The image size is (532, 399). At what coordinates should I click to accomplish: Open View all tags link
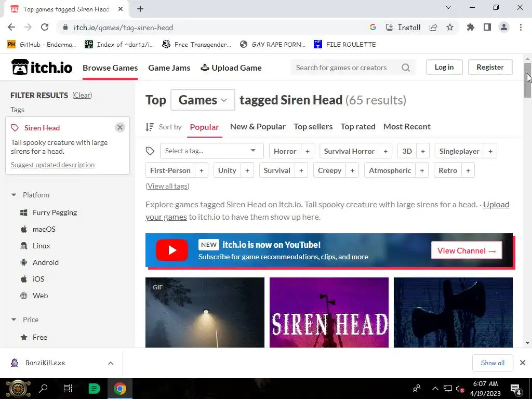click(x=167, y=186)
